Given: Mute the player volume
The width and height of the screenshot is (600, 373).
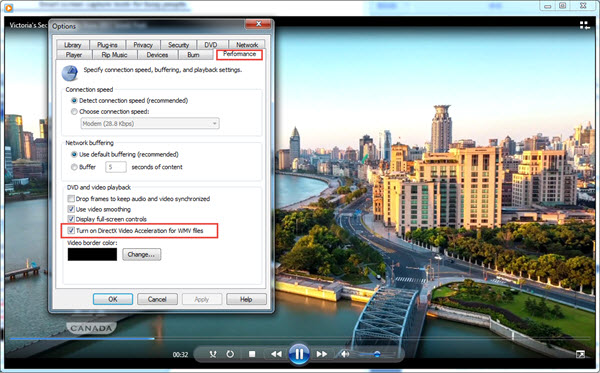Looking at the screenshot, I should [345, 354].
